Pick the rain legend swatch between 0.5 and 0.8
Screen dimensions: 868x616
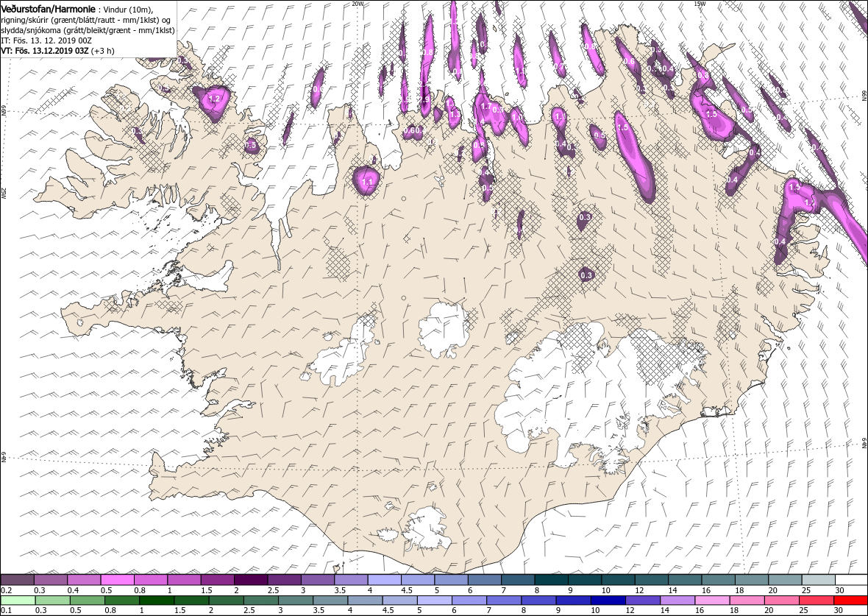tap(87, 601)
